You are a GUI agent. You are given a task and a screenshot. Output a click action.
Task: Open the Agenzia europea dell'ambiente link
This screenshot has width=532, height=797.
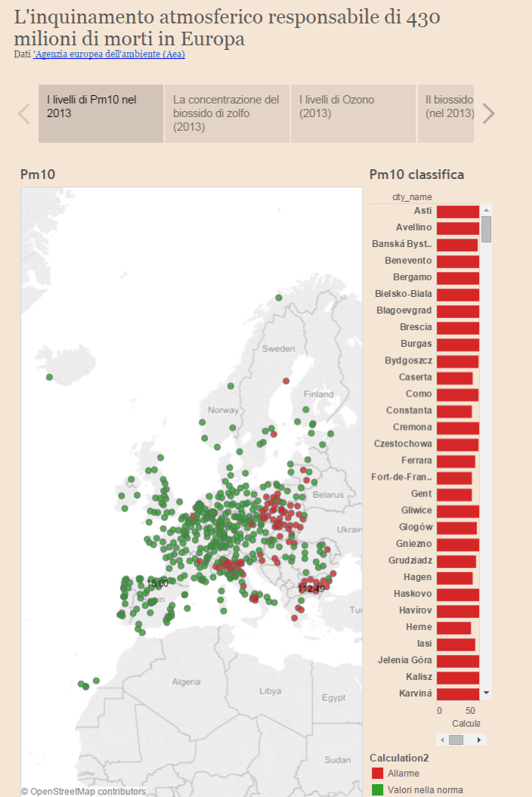pos(109,54)
